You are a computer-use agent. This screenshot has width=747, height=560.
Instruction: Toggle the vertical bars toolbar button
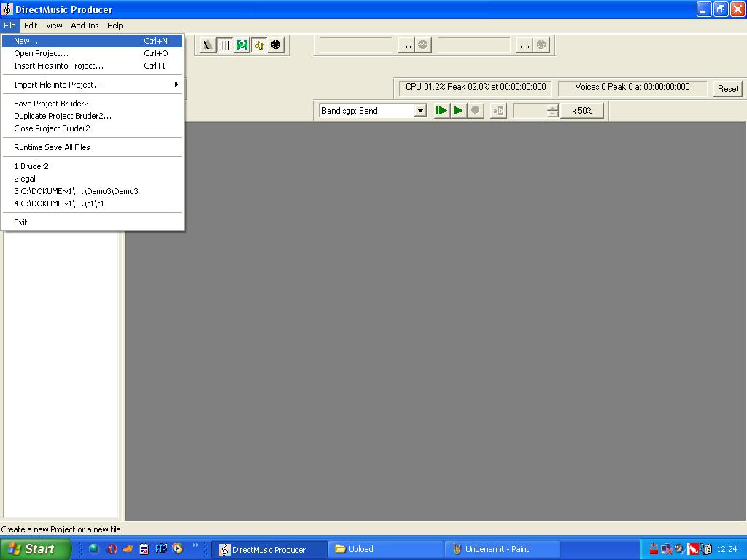(x=225, y=45)
